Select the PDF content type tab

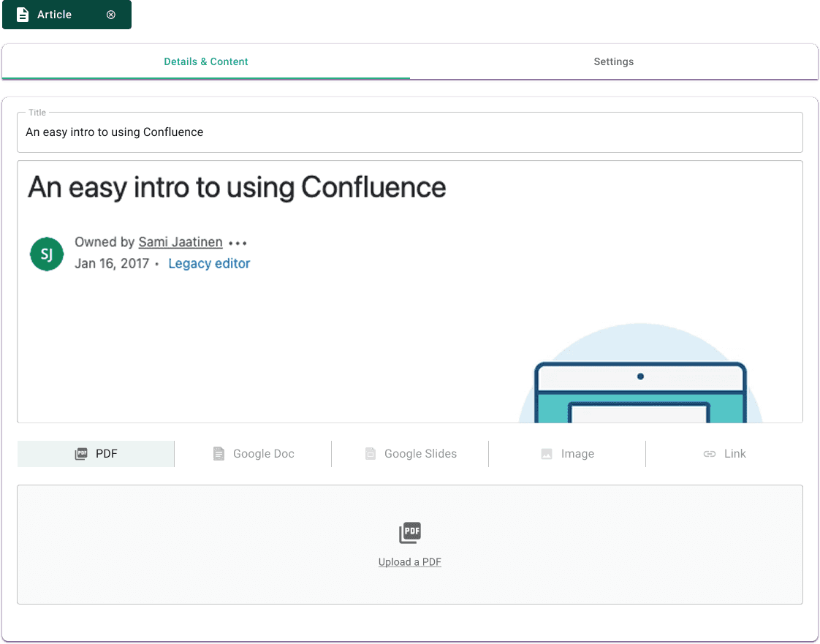coord(96,453)
